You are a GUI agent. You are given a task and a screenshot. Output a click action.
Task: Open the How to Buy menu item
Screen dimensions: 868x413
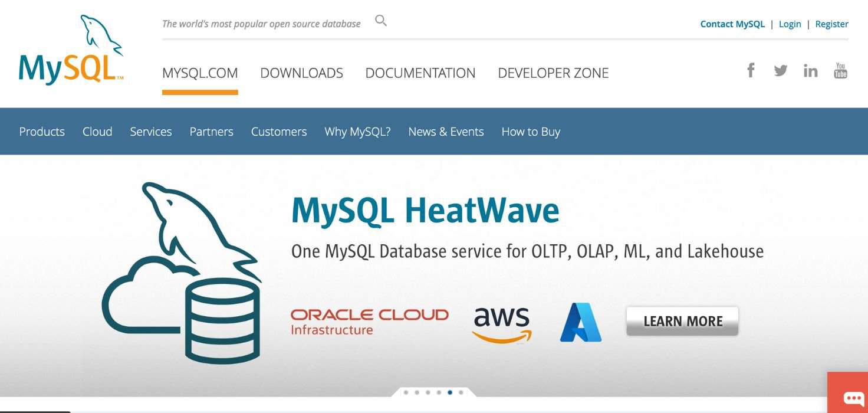point(530,132)
